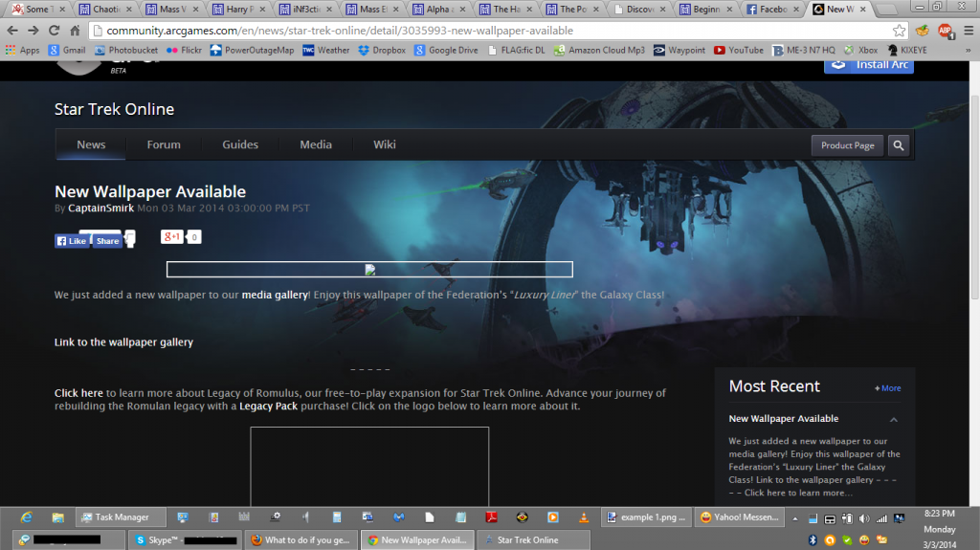
Task: Open the volume speaker tray icon
Action: [864, 518]
